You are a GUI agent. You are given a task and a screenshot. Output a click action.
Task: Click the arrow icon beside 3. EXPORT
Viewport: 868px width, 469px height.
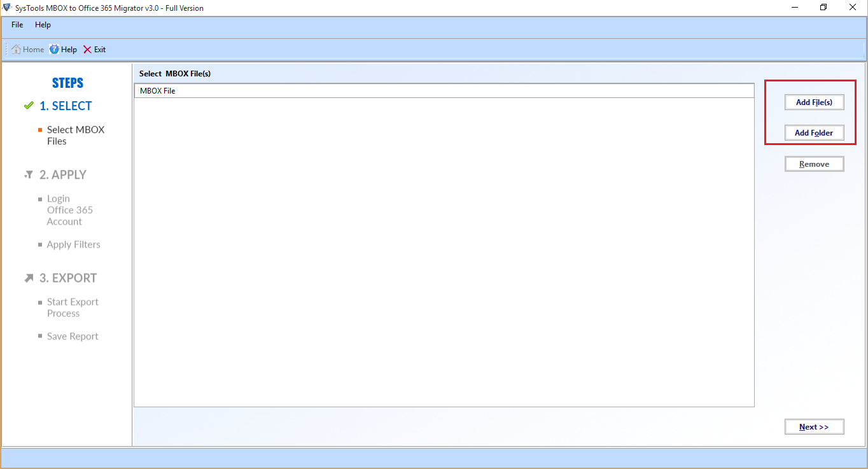point(29,278)
